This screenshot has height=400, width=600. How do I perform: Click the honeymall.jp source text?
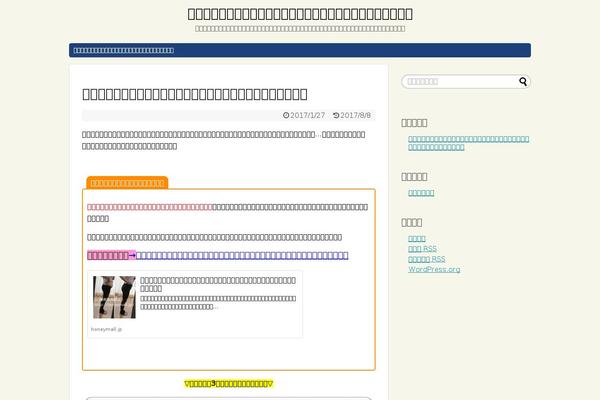(106, 329)
